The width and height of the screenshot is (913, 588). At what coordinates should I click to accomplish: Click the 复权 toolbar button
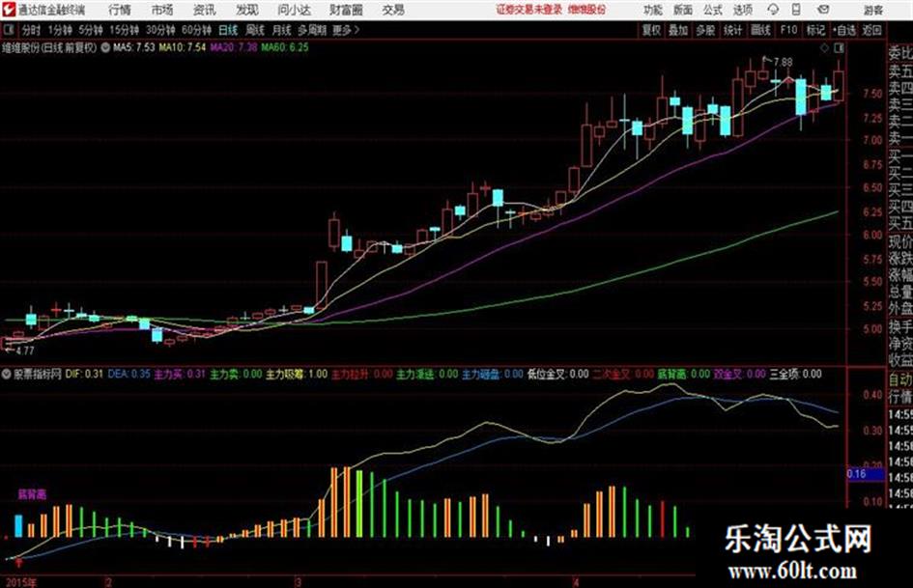pyautogui.click(x=651, y=30)
